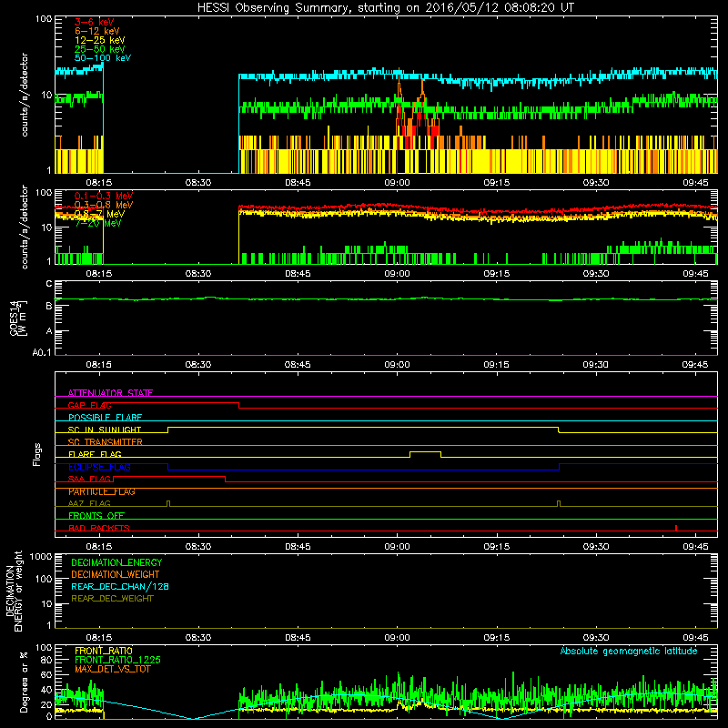This screenshot has height=728, width=728.
Task: Select the FRONTS_OFF flag label
Action: tap(96, 516)
